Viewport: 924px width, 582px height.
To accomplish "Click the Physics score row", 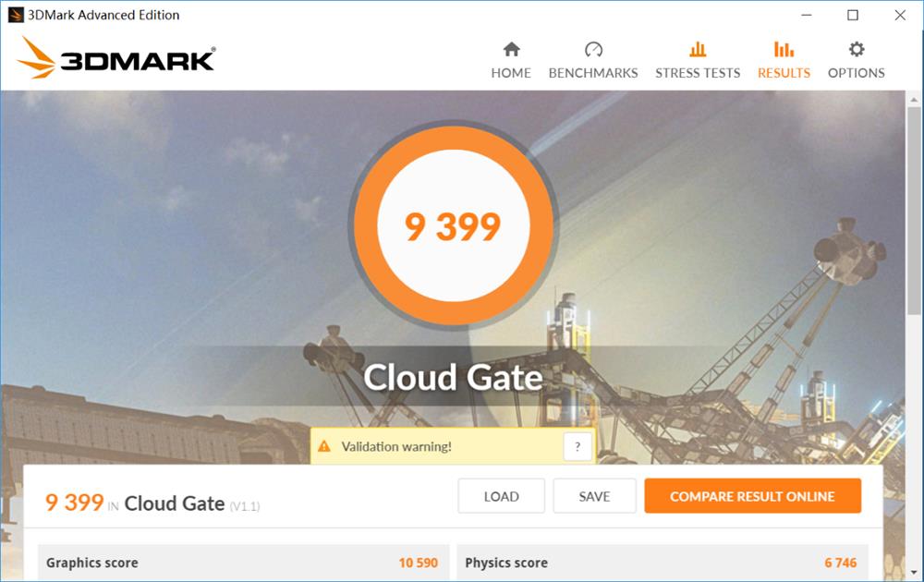I will [x=663, y=563].
